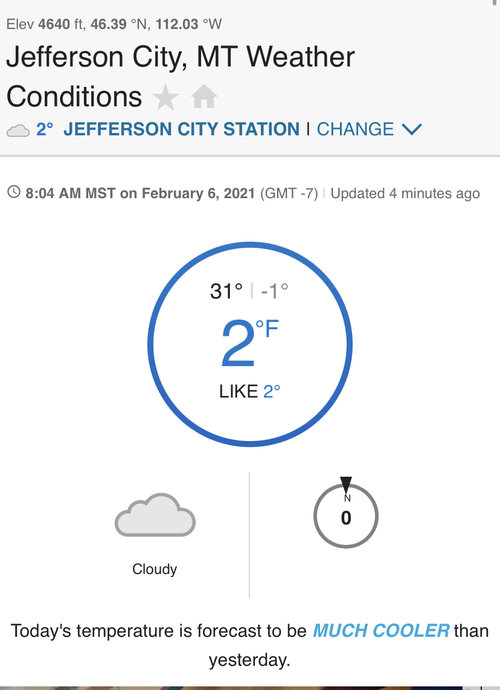Click the north arrow pointer on compass
This screenshot has height=690, width=500.
346,484
